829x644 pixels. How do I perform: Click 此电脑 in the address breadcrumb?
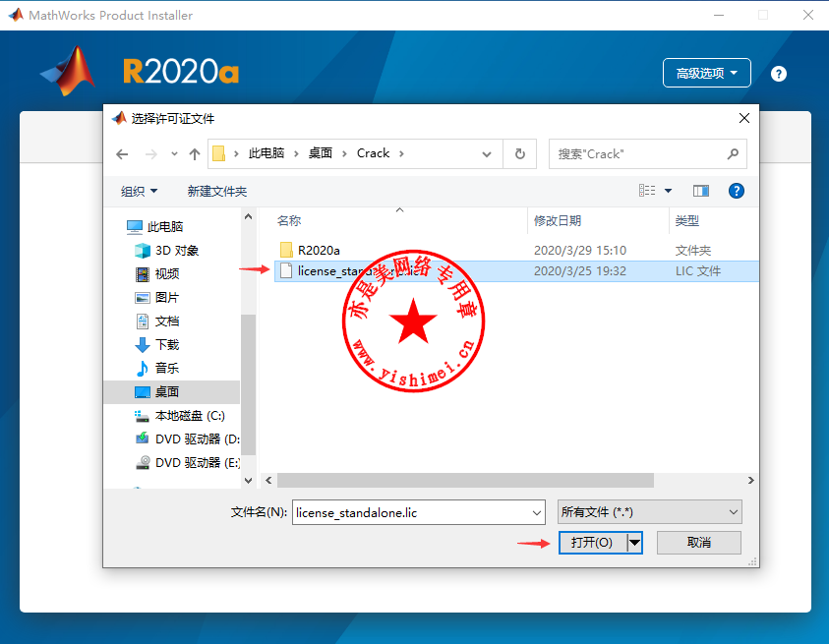tap(266, 153)
